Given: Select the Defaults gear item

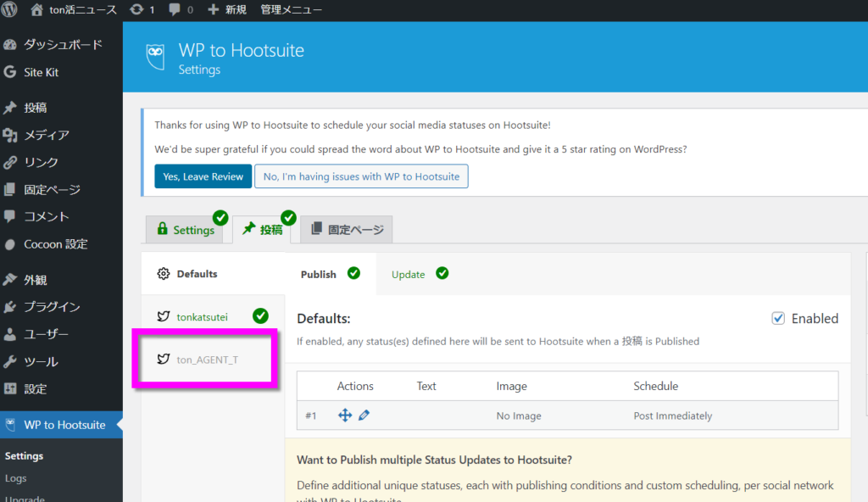Looking at the screenshot, I should [213, 274].
